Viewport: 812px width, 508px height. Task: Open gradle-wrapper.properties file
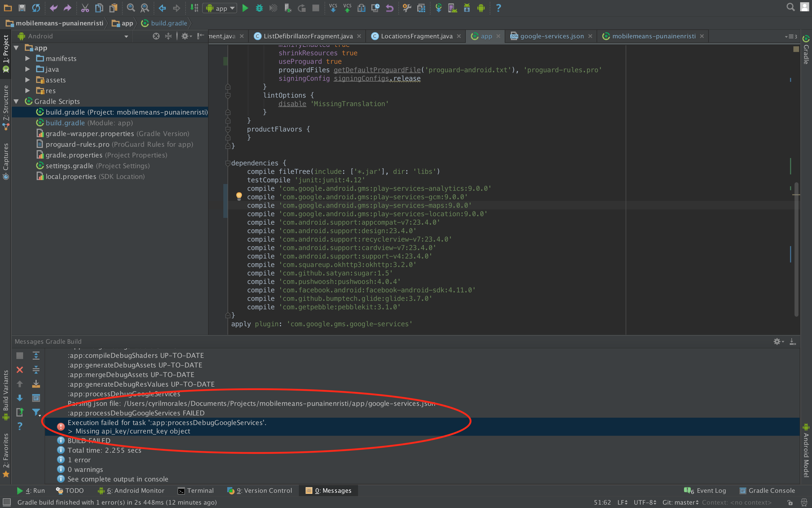coord(113,134)
